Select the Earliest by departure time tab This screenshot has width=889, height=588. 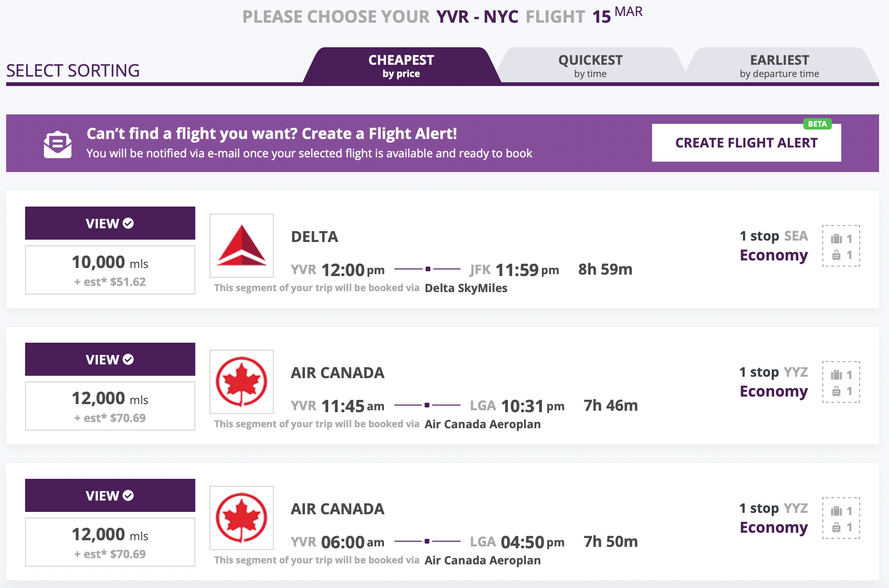(x=779, y=66)
